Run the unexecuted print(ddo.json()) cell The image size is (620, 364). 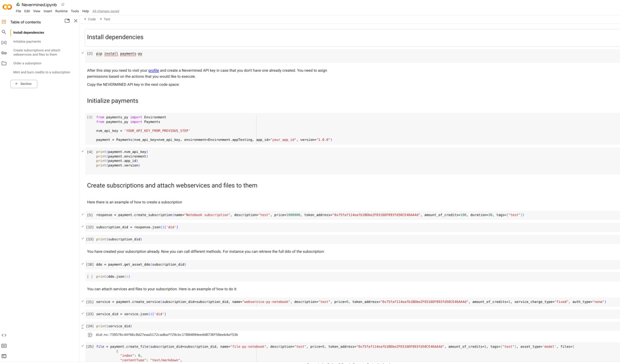tap(90, 277)
